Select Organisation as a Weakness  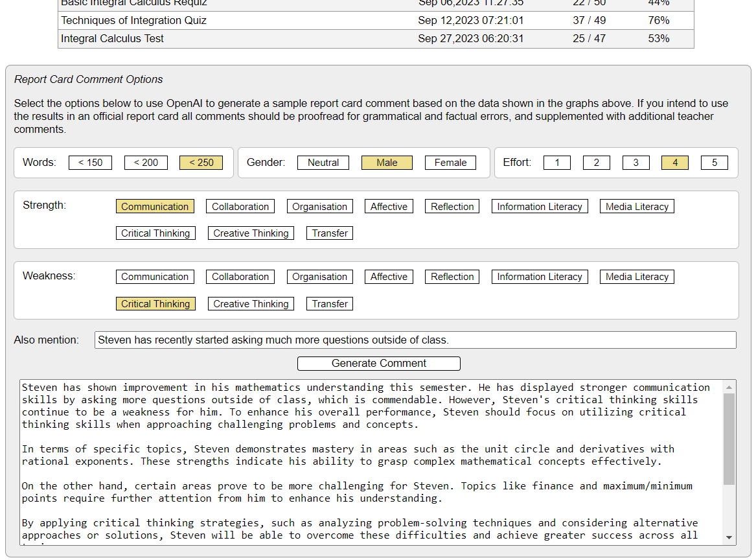click(319, 277)
